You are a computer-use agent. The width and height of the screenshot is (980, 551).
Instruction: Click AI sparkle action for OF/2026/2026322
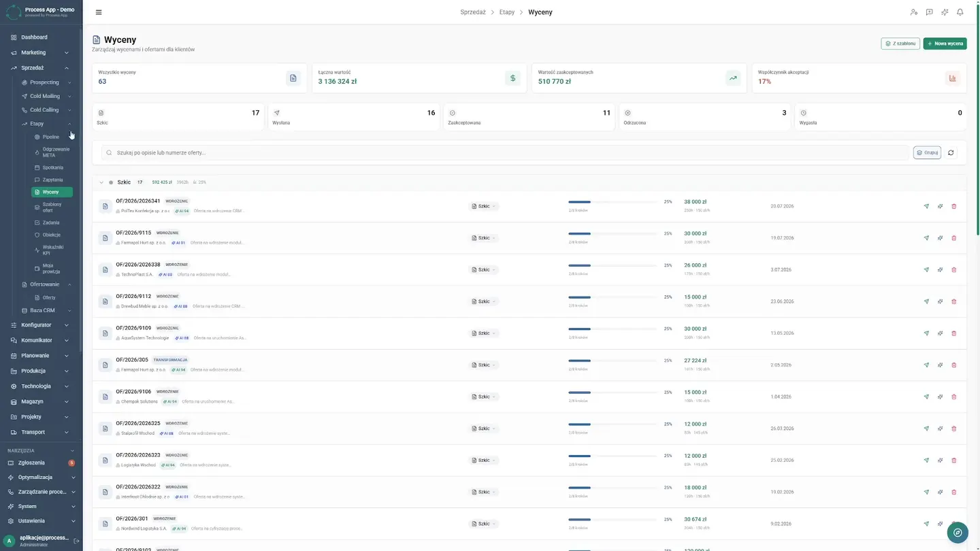coord(940,492)
